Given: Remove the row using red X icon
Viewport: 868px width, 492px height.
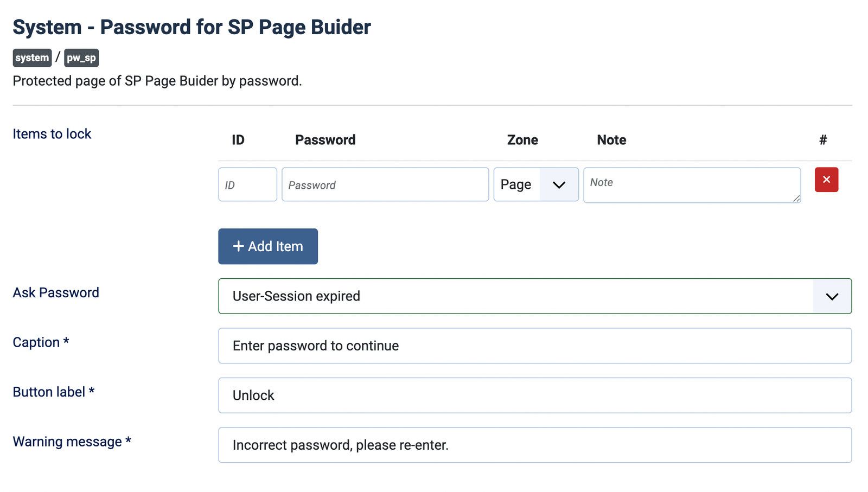Looking at the screenshot, I should (x=826, y=180).
